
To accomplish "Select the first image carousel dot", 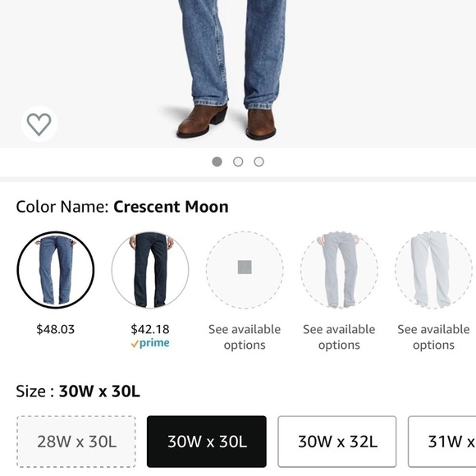I will [217, 162].
